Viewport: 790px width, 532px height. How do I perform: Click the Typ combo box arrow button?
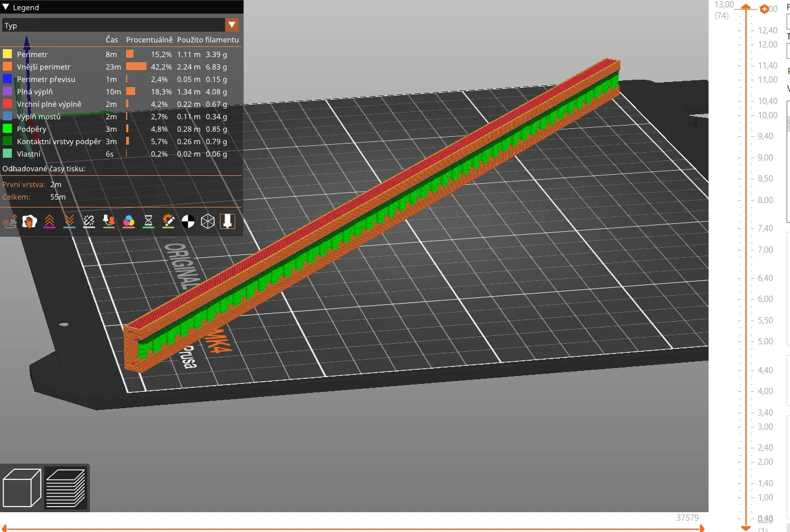(232, 25)
